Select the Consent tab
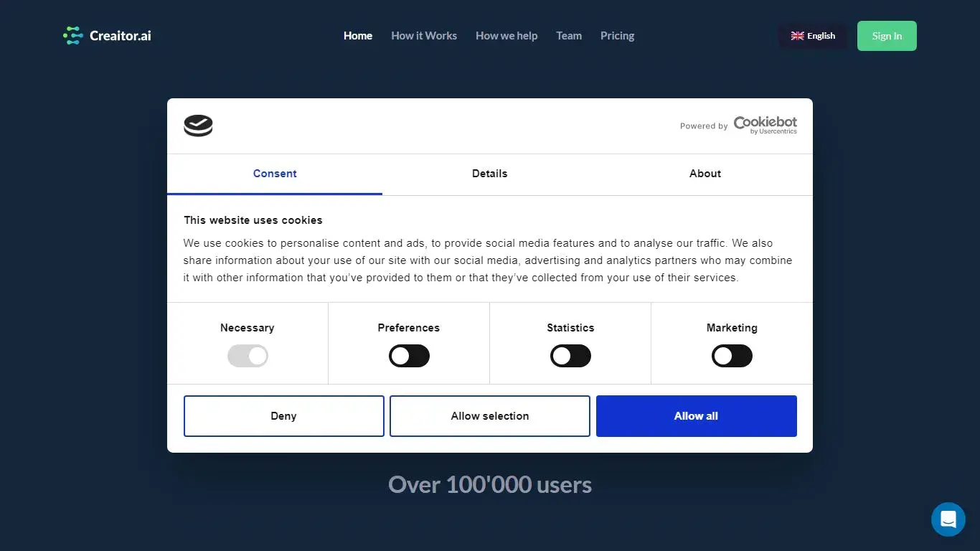 [x=275, y=174]
